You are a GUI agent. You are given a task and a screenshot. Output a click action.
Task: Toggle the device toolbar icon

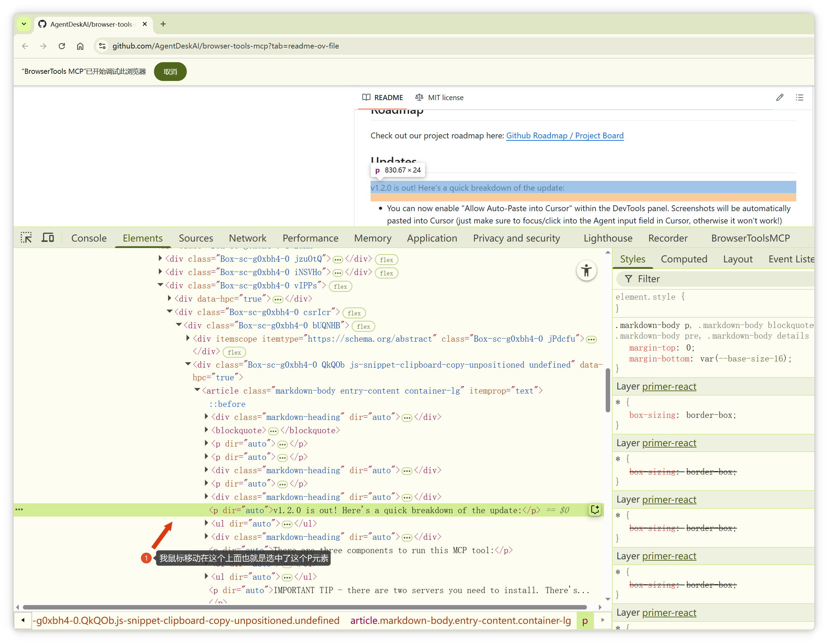48,238
